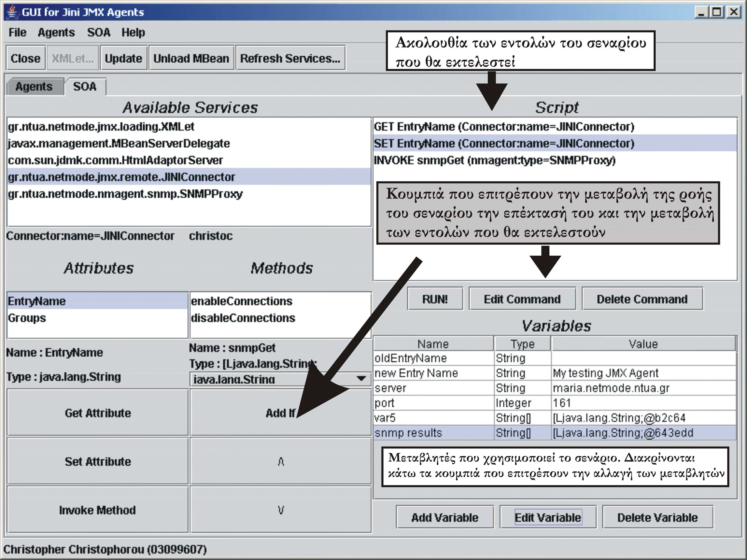This screenshot has width=747, height=560.
Task: Open the java.lang.String parameter dropdown
Action: click(x=280, y=379)
